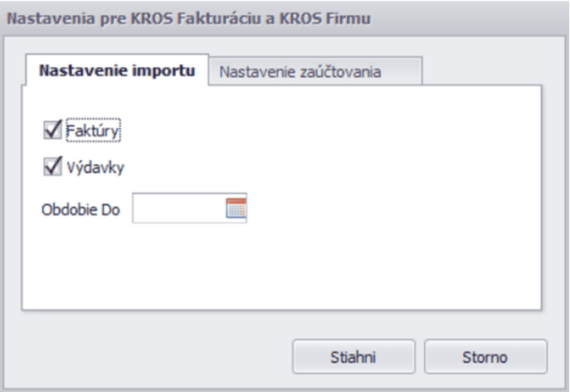Uncheck the Faktúry checkbox

[x=51, y=129]
